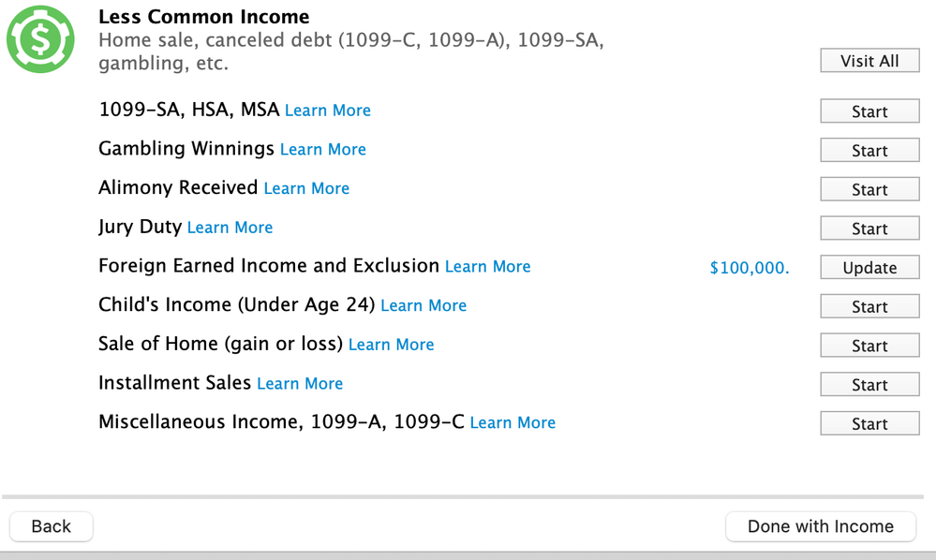Open Learn More for Foreign Earned Income

coord(488,267)
